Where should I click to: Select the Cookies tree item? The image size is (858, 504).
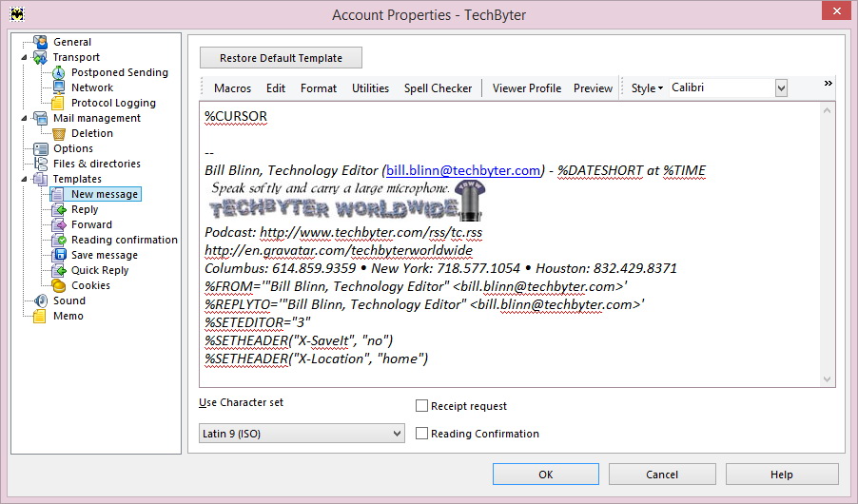click(90, 285)
